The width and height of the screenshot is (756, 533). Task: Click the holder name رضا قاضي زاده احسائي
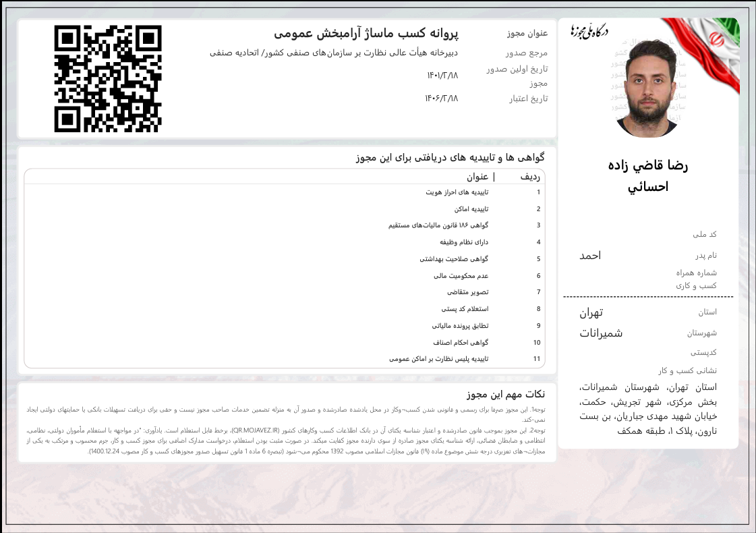(648, 175)
